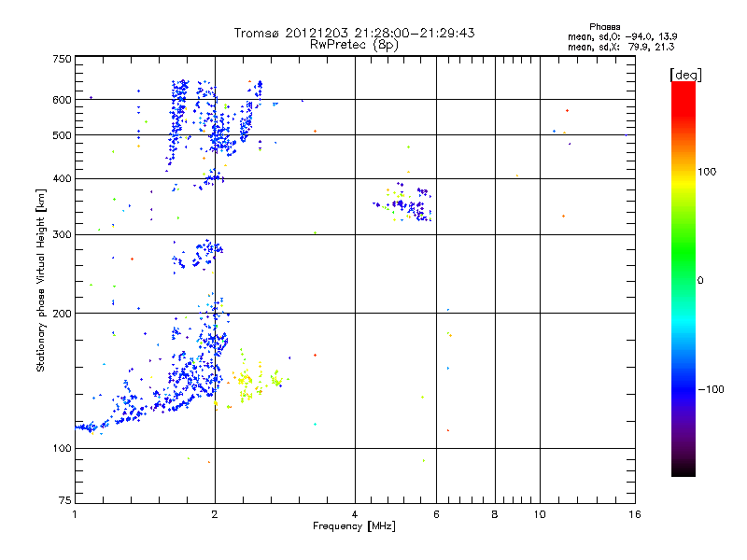Screen dimensions: 747x560
Task: Click the '200' y-axis tick label
Action: [x=62, y=314]
